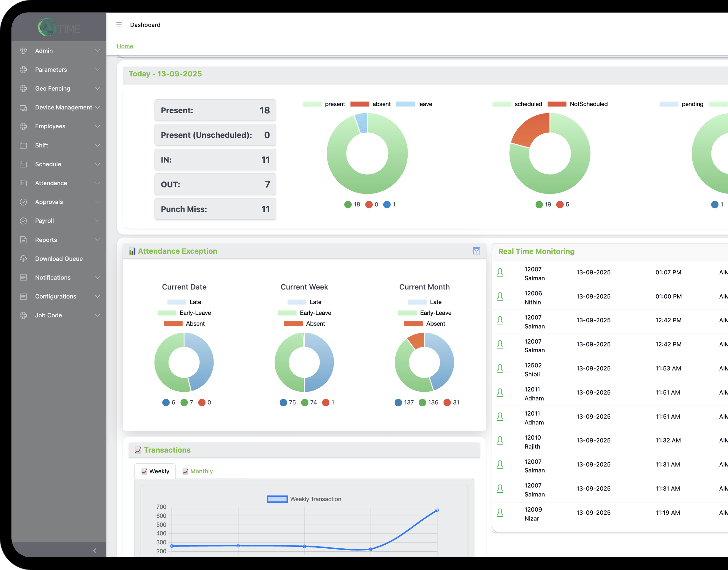Click the hamburger menu icon beside Dashboard
Screen dimensions: 728x570
[x=119, y=25]
